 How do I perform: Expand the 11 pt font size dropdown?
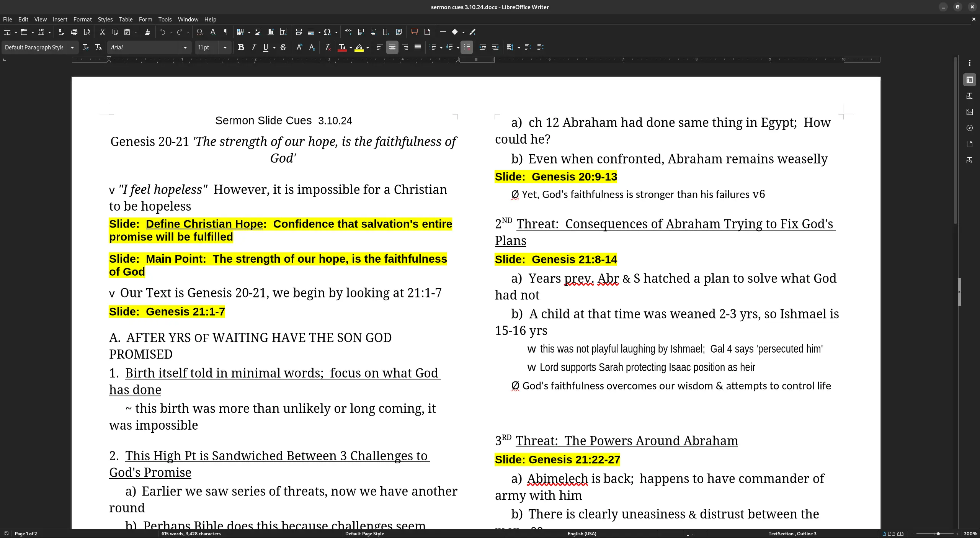[x=225, y=47]
